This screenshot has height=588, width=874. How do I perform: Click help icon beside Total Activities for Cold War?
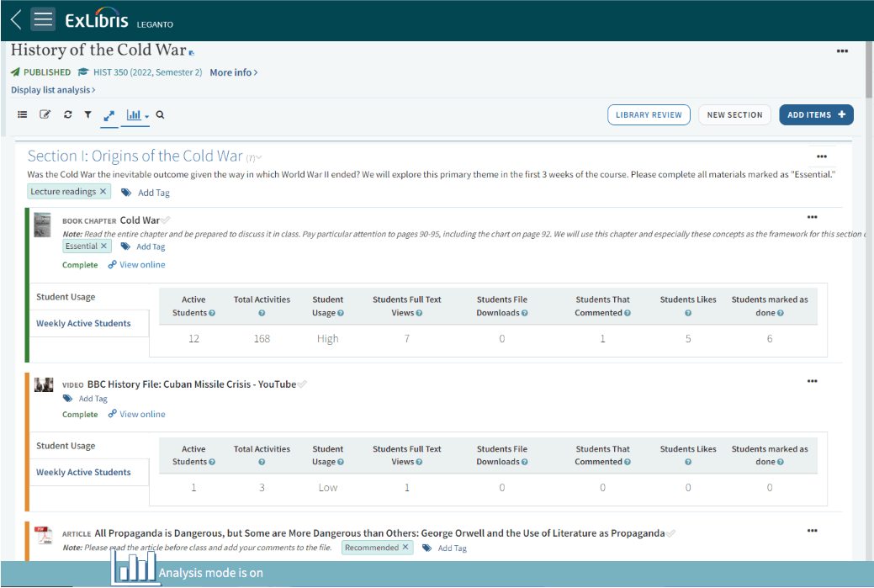tap(262, 313)
